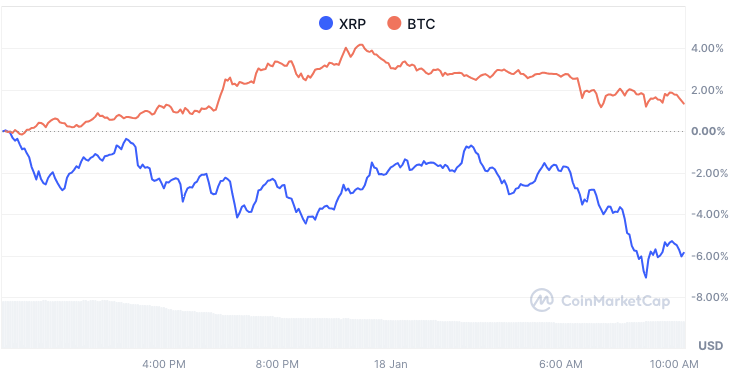Select the 8:00 PM time axis label
Image resolution: width=743 pixels, height=380 pixels.
(277, 364)
